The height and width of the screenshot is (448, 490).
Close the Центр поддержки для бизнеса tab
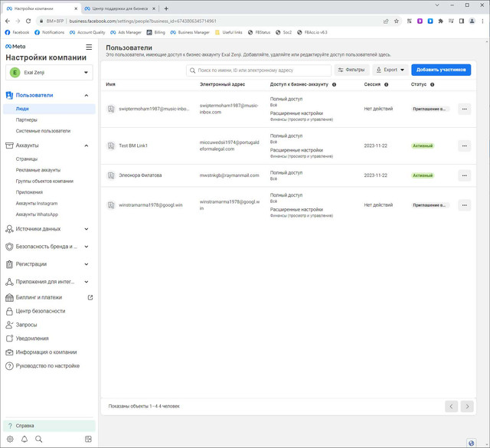point(154,8)
